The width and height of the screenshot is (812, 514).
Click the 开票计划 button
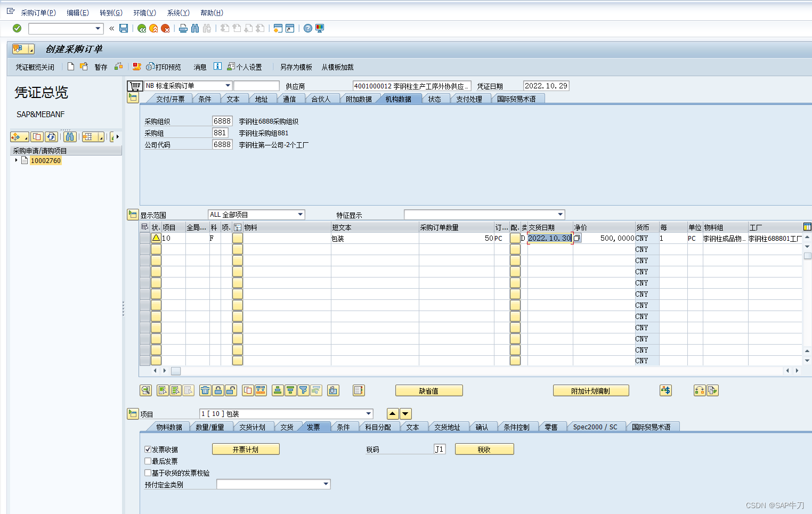coord(246,450)
